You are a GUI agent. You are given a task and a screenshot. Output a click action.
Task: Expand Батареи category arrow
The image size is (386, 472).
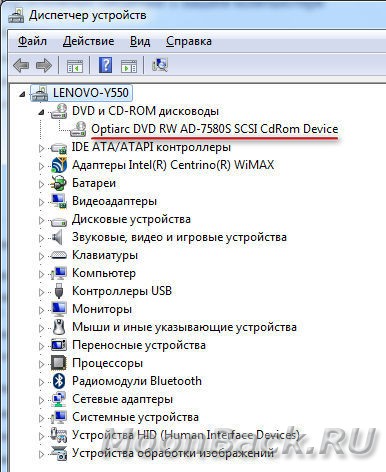41,184
